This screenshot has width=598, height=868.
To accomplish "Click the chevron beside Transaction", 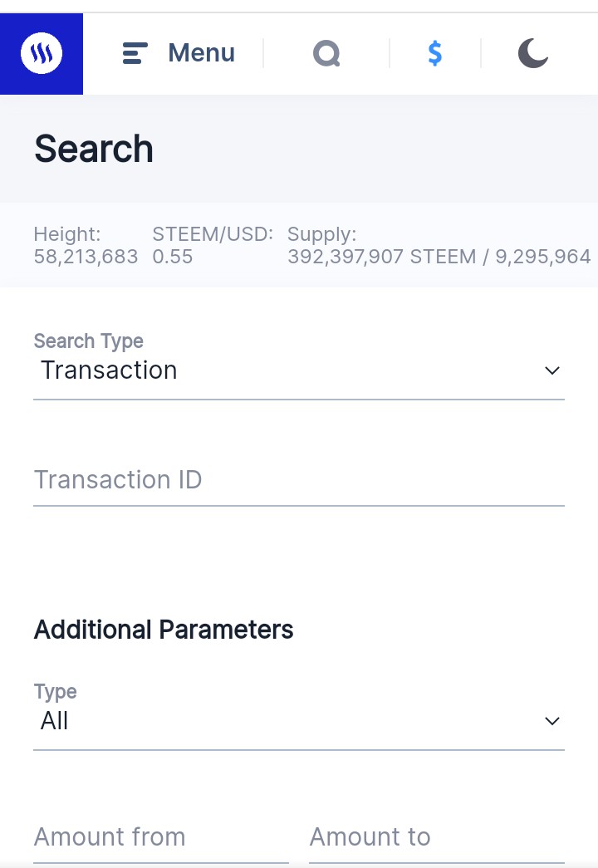I will tap(552, 370).
